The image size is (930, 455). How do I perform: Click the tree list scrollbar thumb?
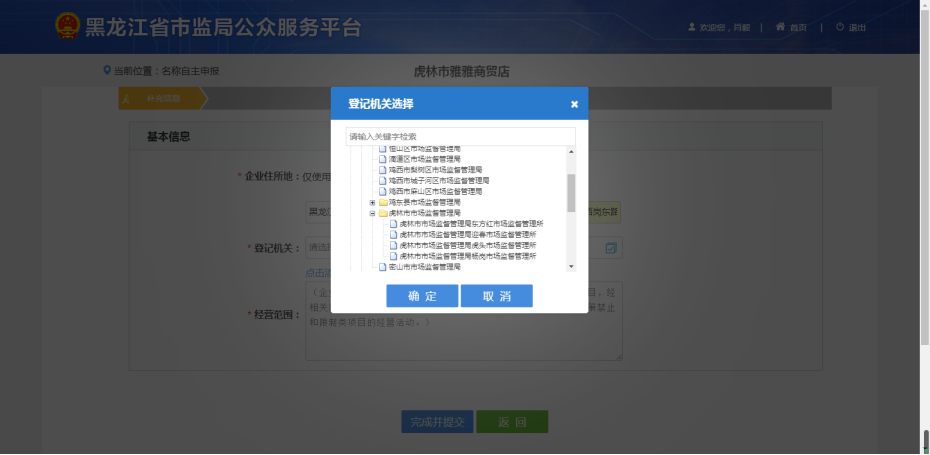(571, 193)
